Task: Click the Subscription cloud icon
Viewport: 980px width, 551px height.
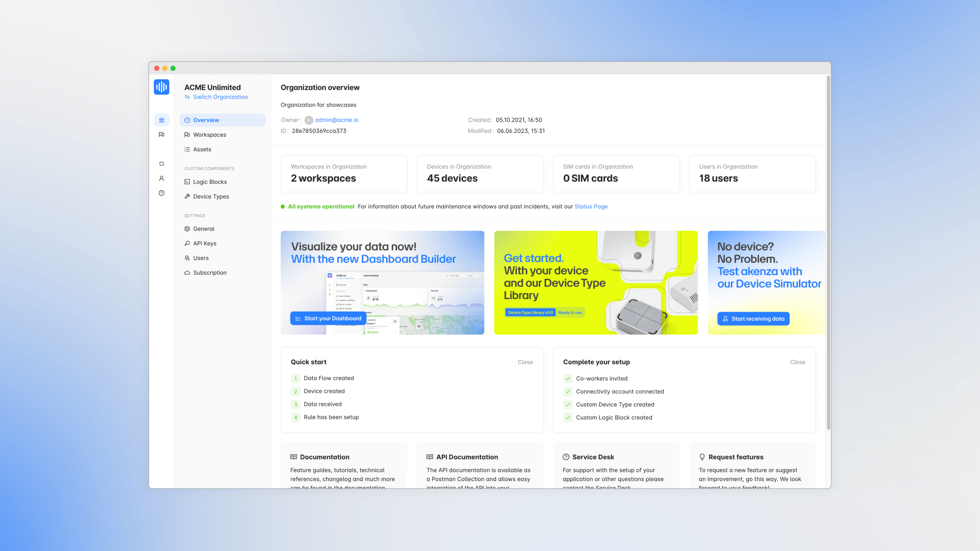Action: pos(187,272)
